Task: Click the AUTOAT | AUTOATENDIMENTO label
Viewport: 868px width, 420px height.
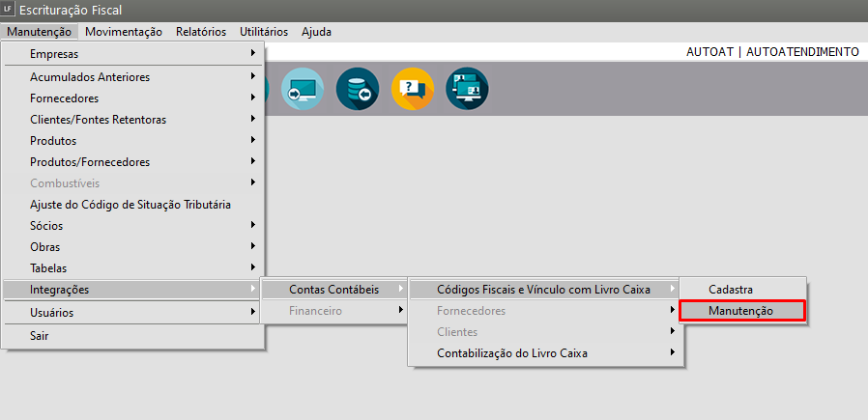Action: coord(771,52)
